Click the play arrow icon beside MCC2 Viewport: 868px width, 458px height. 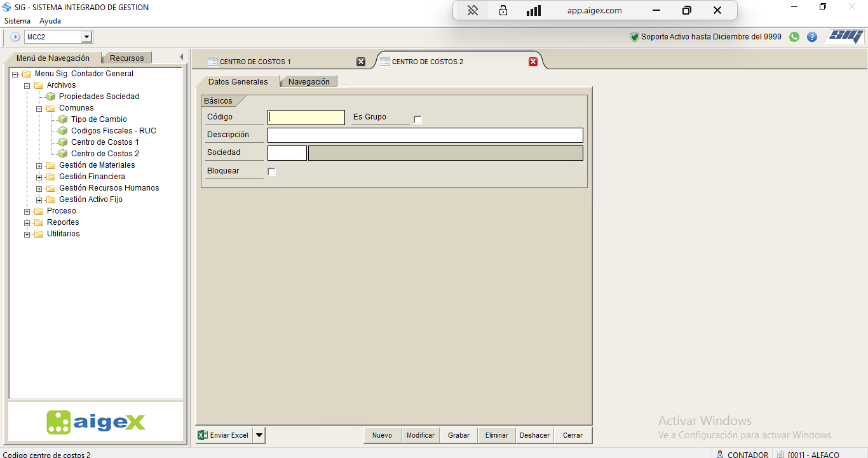point(15,37)
